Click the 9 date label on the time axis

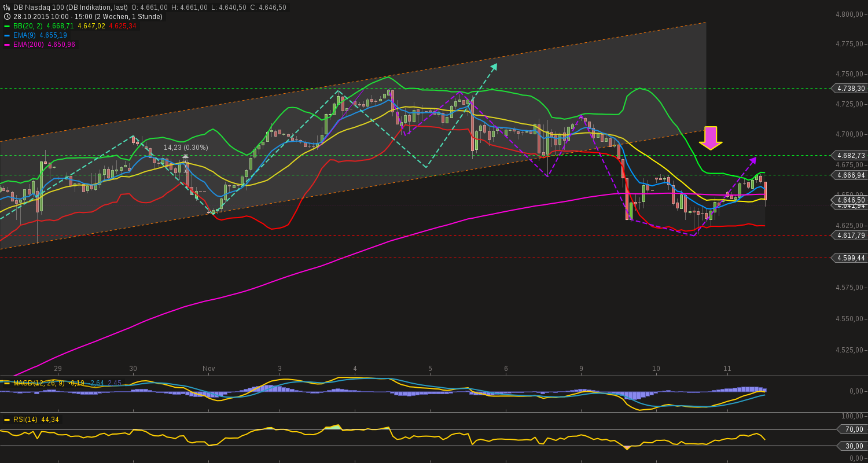pos(581,369)
